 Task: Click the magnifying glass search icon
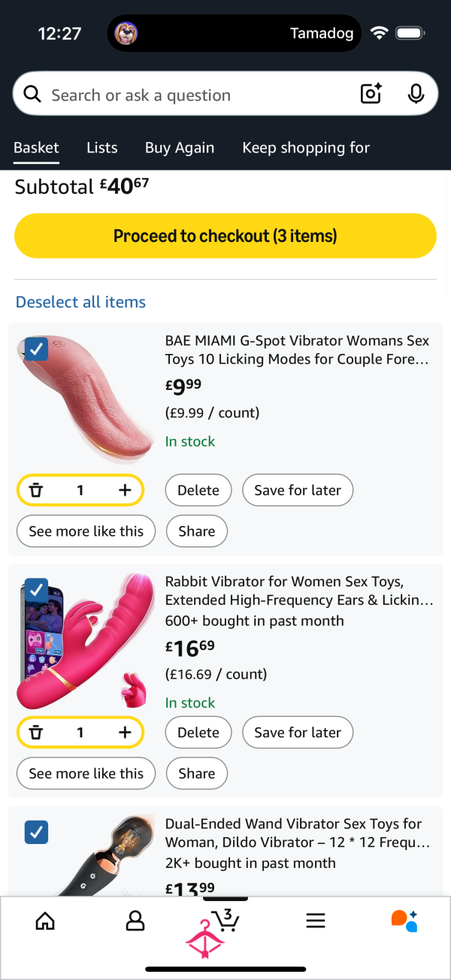tap(32, 94)
